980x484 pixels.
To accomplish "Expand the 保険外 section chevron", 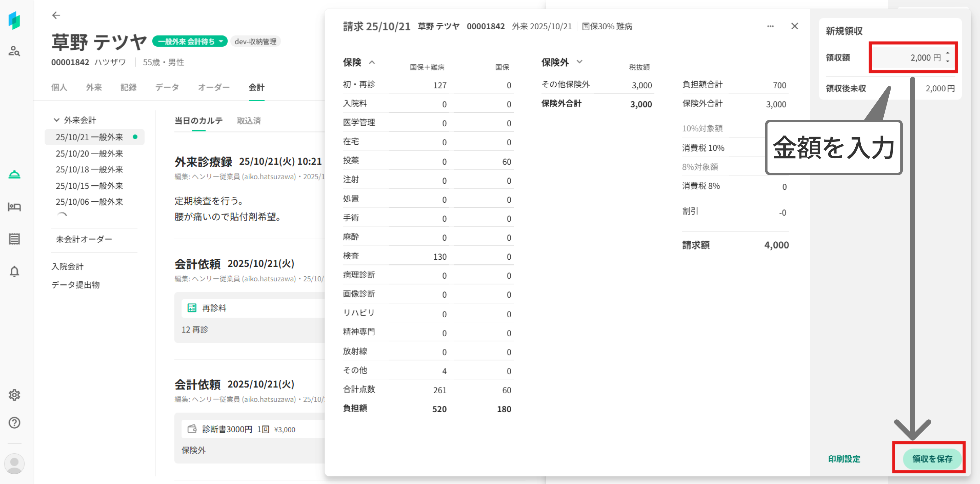I will pos(579,62).
